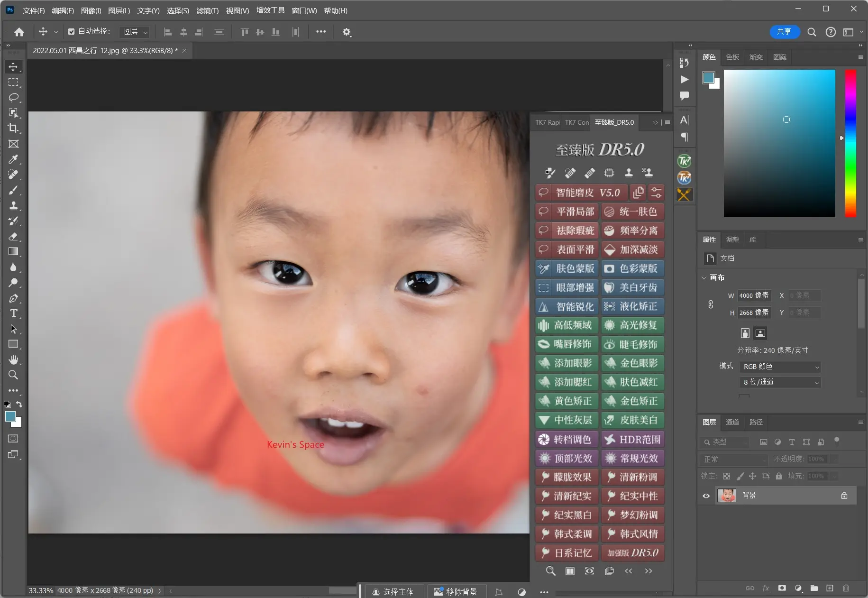Switch to the 通道 tab
The image size is (868, 598).
click(731, 422)
